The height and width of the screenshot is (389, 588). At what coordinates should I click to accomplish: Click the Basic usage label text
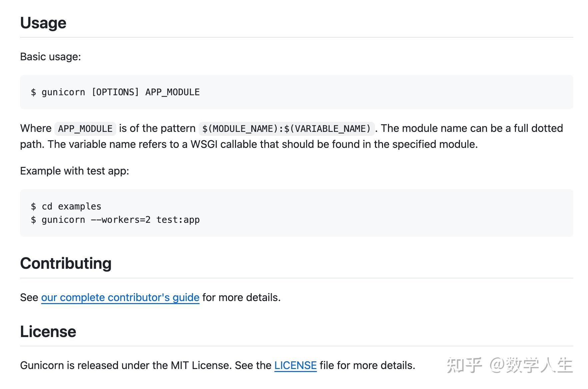(50, 57)
